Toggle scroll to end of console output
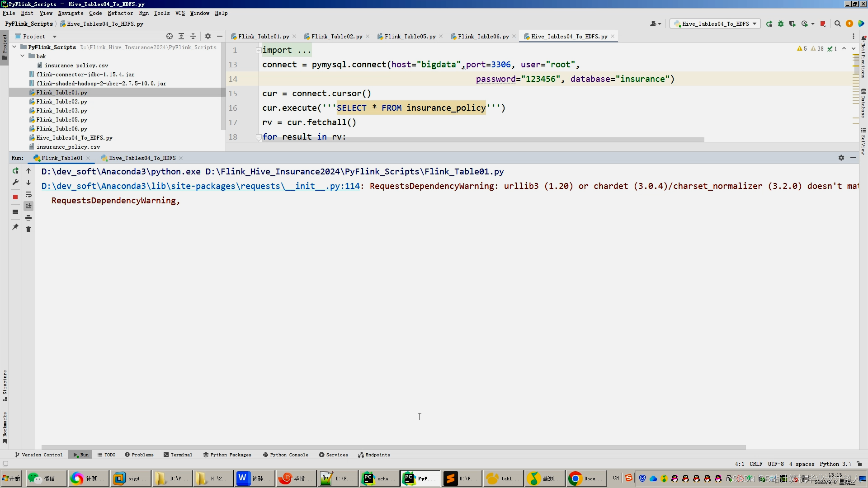The height and width of the screenshot is (488, 868). tap(28, 206)
